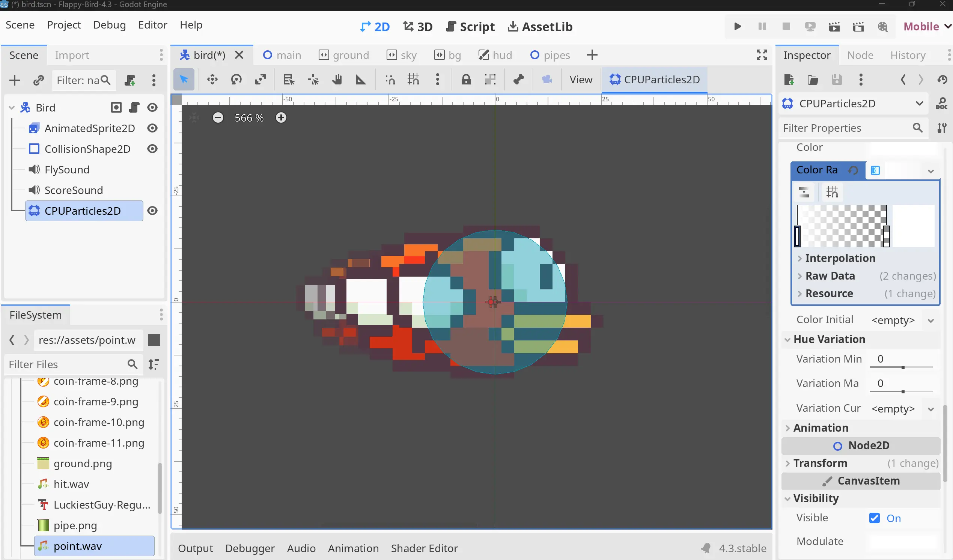Expand the Transform section
The image size is (953, 560).
861,464
